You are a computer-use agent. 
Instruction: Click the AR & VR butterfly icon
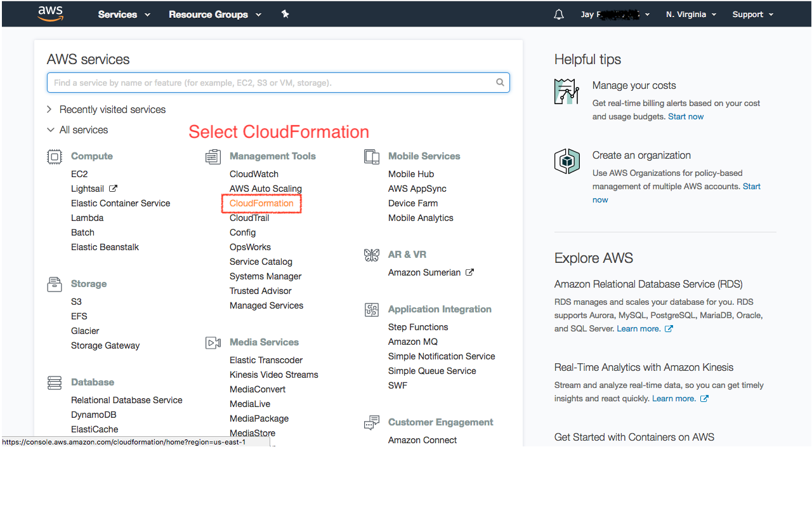point(372,255)
